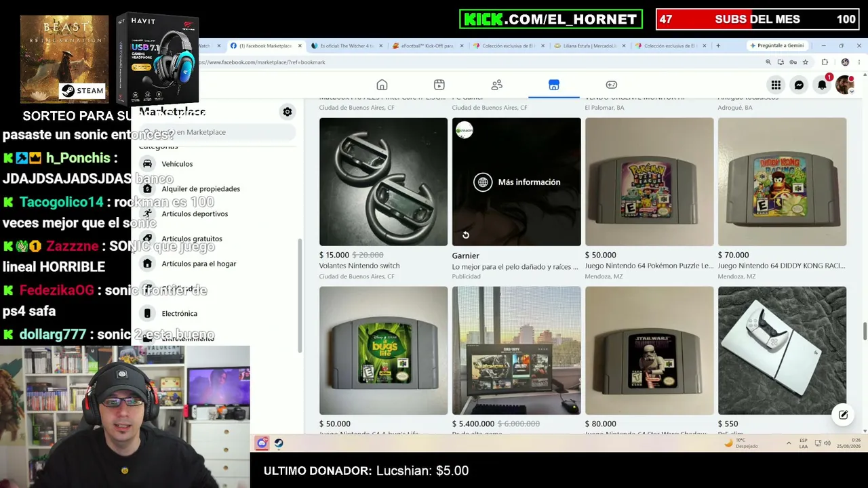Screen dimensions: 868x488
Task: Open the Volantes Nintendo switch listing photo
Action: 384,182
